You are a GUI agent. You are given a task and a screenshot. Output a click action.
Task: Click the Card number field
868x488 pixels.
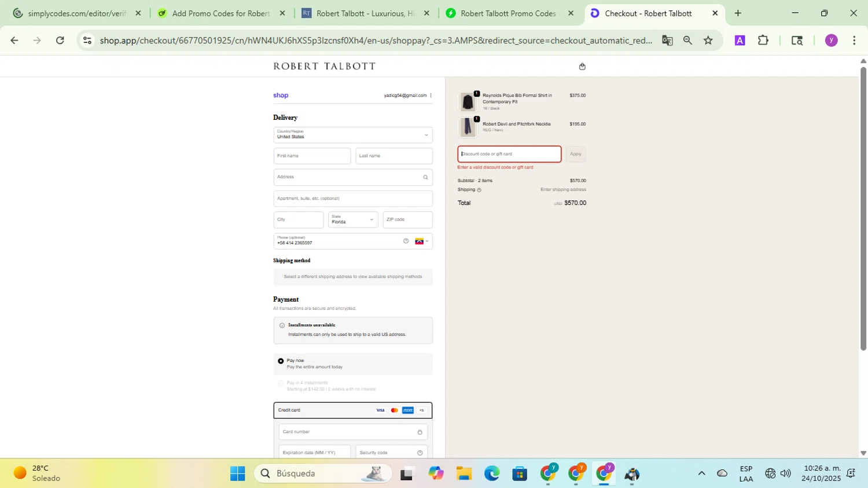353,432
